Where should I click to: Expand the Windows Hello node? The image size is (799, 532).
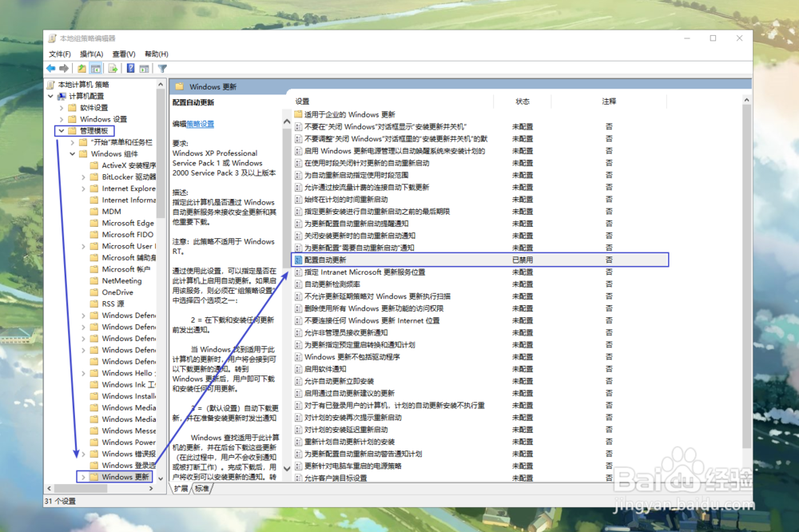point(84,373)
